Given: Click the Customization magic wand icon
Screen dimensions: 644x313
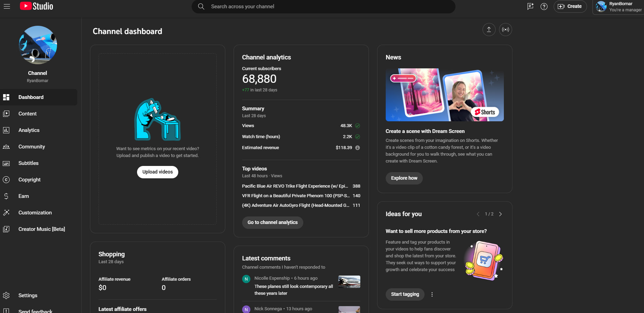Looking at the screenshot, I should [x=6, y=213].
